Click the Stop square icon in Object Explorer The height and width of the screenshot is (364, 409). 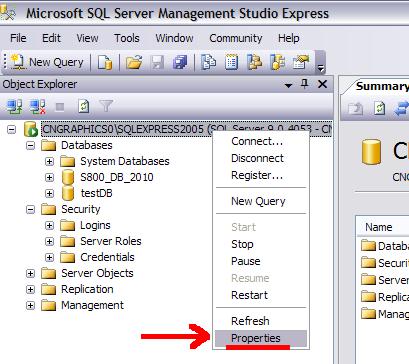60,107
